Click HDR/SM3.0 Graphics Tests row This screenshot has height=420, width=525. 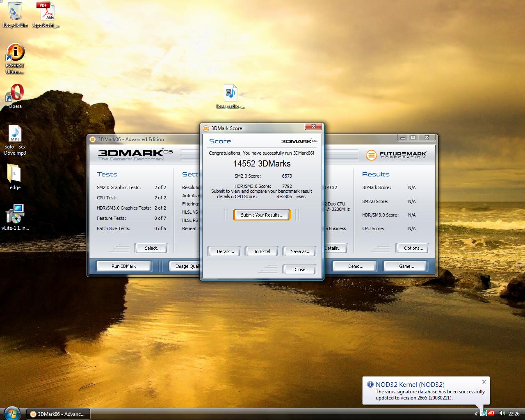click(131, 208)
